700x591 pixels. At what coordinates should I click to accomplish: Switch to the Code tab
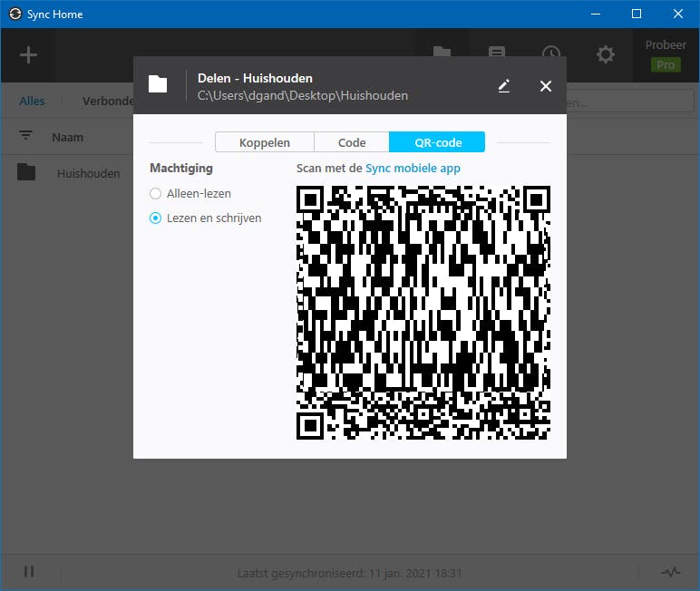tap(352, 142)
